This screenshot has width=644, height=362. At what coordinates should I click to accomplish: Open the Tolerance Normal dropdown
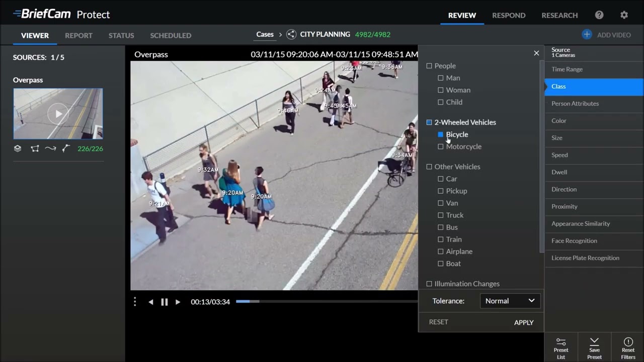point(510,301)
